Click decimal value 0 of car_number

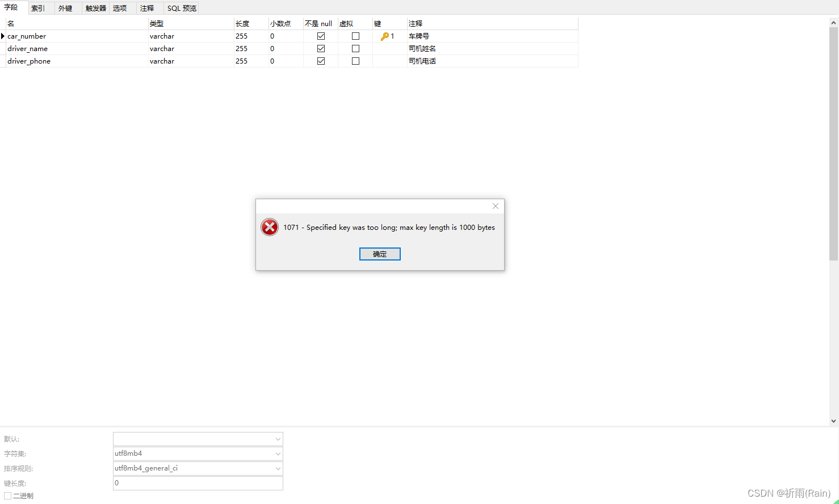click(272, 36)
